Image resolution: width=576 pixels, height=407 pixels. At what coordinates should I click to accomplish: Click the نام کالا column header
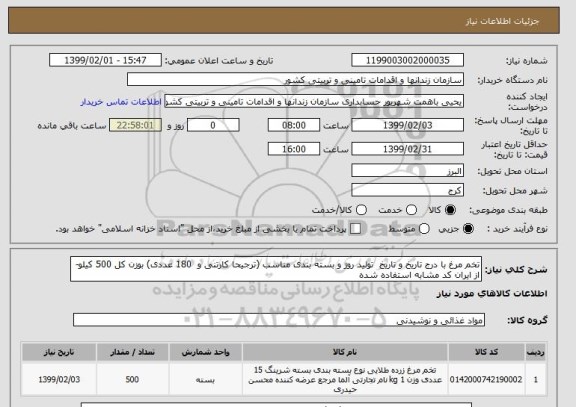click(x=345, y=352)
